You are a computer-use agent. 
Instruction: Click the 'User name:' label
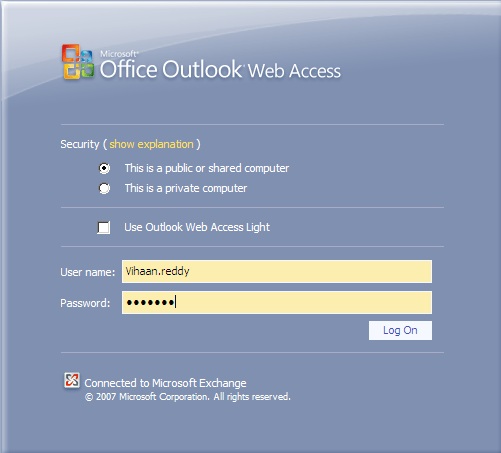point(88,272)
